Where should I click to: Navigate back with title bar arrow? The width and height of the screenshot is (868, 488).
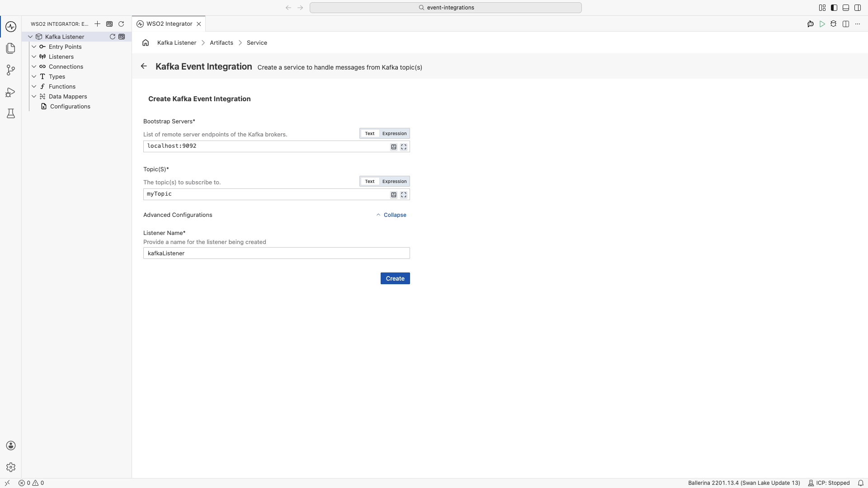(288, 8)
